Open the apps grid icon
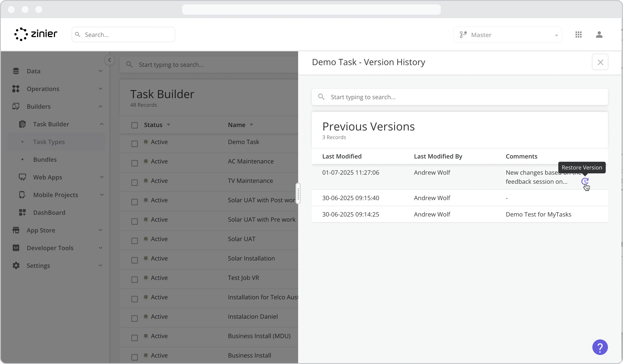 [x=579, y=35]
